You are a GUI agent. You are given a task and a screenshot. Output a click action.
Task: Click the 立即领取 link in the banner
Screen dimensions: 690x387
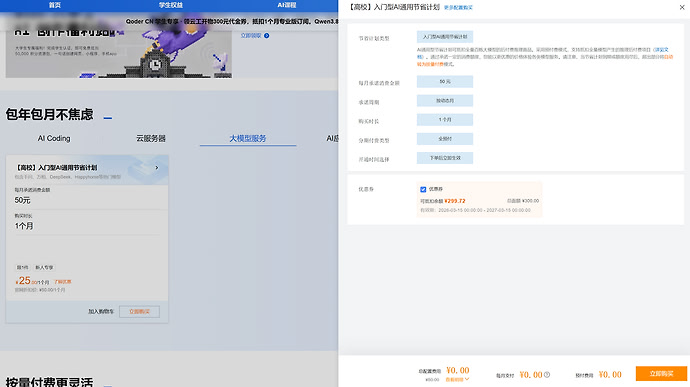251,36
